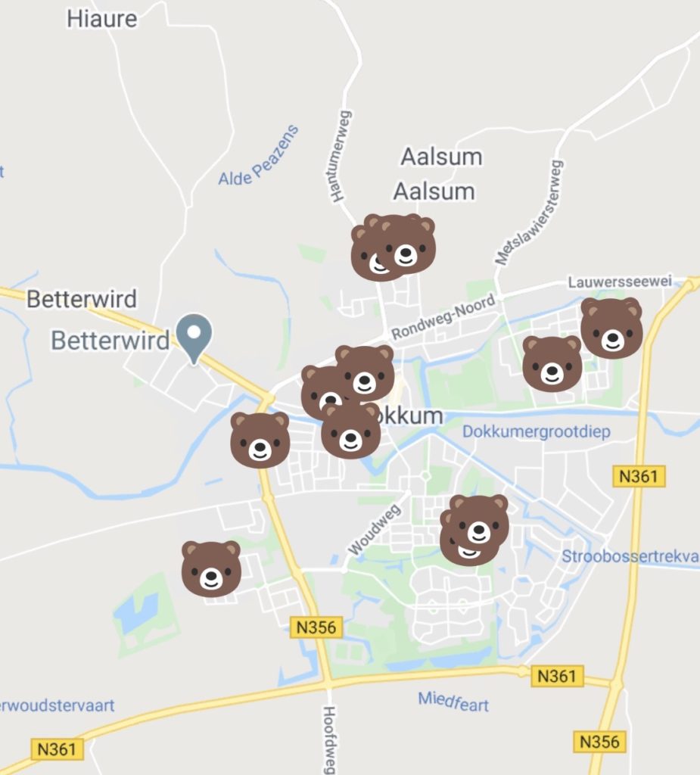Select the upper Aalsum place label
Screen dimensions: 700x775
(x=441, y=157)
